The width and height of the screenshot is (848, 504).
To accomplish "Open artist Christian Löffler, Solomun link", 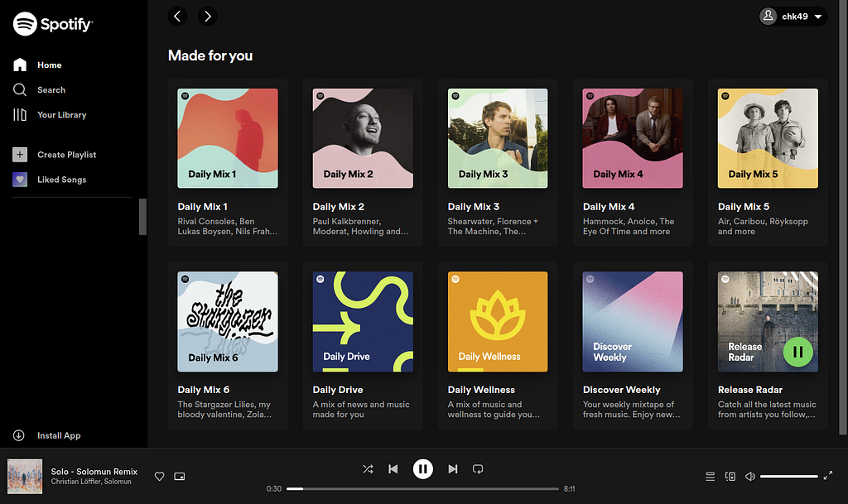I will (91, 482).
